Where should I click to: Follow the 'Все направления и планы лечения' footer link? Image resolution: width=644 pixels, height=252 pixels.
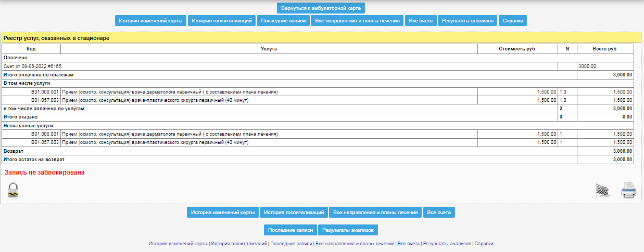point(355,244)
